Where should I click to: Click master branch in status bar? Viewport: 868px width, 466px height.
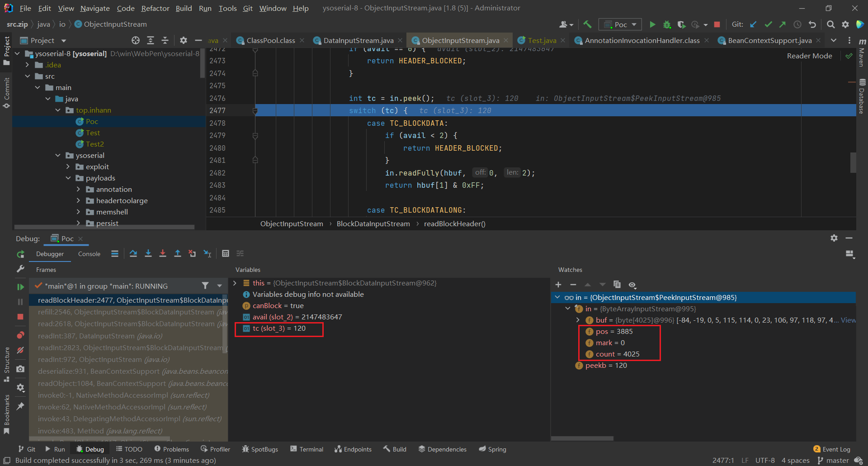(833, 460)
